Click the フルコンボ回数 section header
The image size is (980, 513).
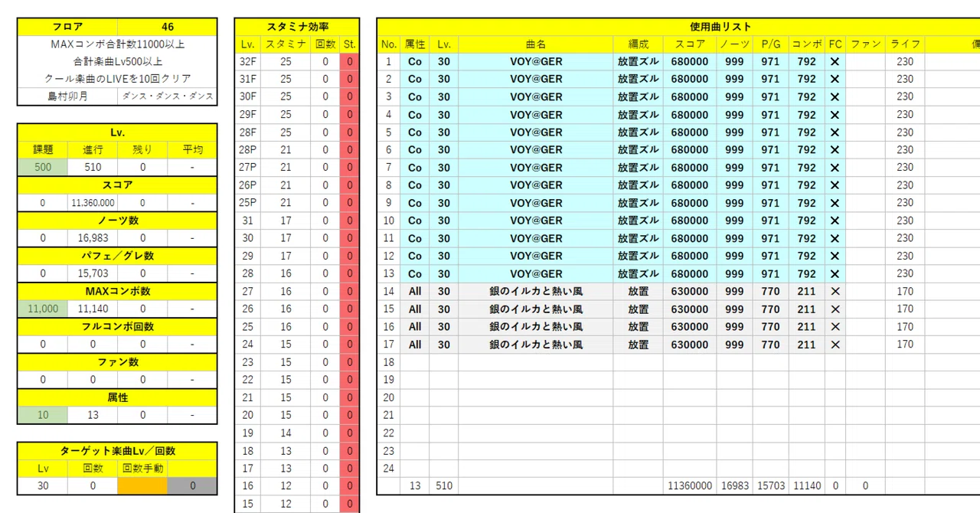[117, 326]
